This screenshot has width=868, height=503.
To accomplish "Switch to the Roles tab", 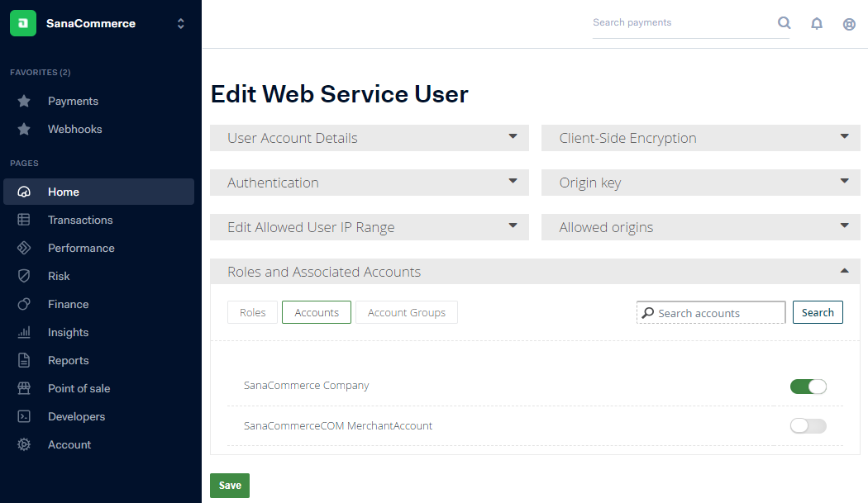I will coord(252,313).
